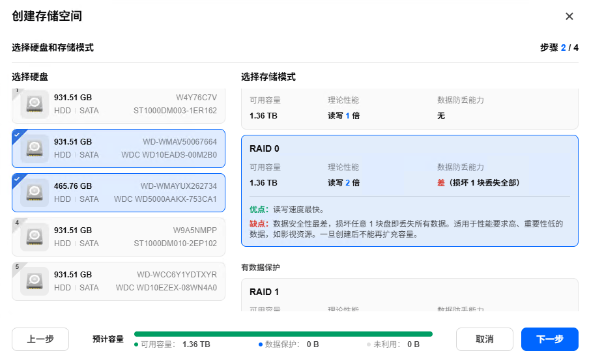Click the RAID 0 读写 2 倍 performance value
Image resolution: width=589 pixels, height=364 pixels.
click(344, 183)
